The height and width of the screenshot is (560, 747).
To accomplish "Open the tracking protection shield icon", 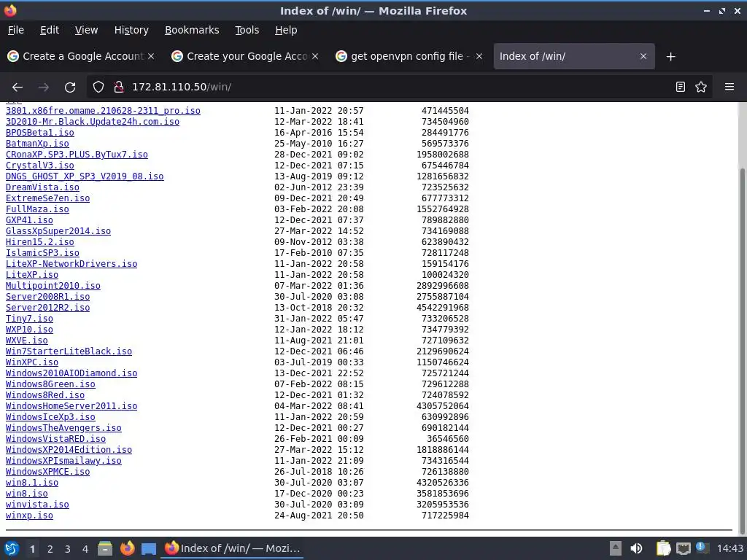I will pos(98,87).
